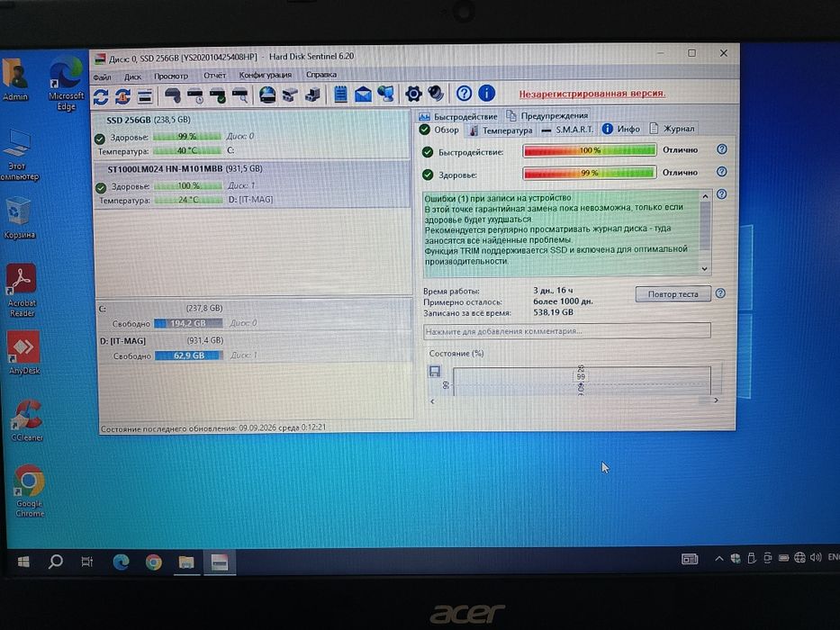Click the globe with disk toolbar icon
The width and height of the screenshot is (840, 630).
point(267,94)
